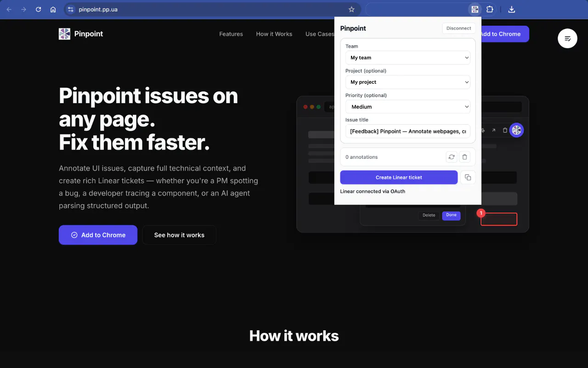This screenshot has width=588, height=368.
Task: Click the 'Pinpoint' title in the extension popup
Action: (x=353, y=29)
